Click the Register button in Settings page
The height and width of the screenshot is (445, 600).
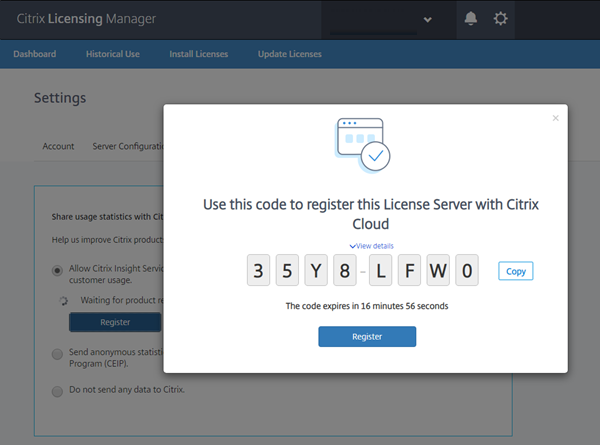115,322
